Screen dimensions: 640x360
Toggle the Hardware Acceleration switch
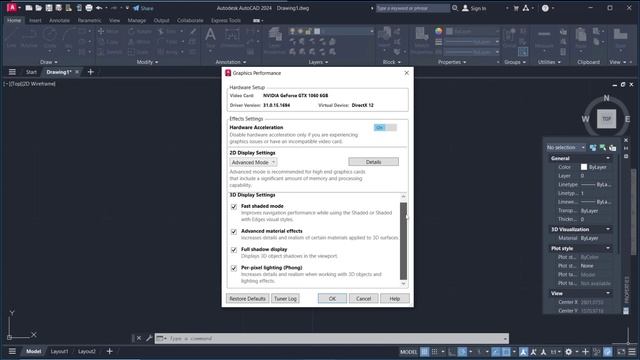(x=385, y=128)
